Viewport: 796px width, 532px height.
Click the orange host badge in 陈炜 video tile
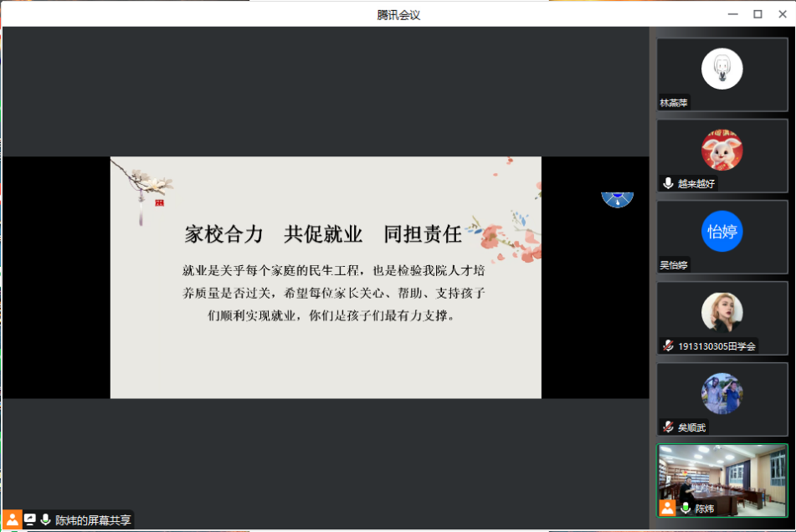667,508
